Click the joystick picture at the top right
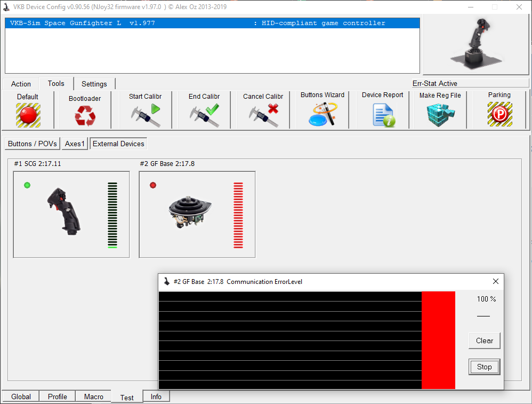This screenshot has width=532, height=404. (477, 44)
